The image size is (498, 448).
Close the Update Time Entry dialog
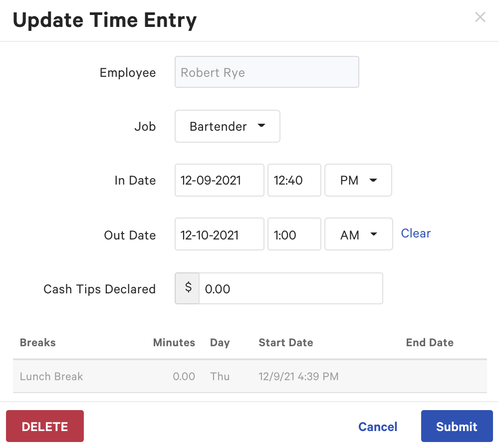click(480, 17)
